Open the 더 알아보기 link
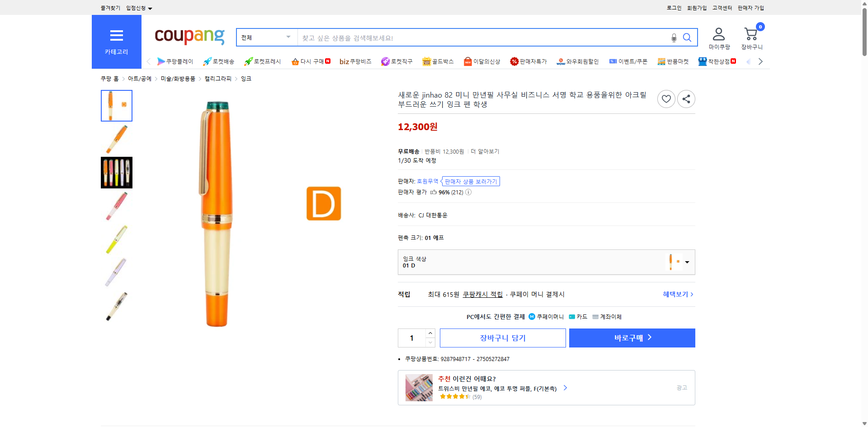This screenshot has width=868, height=427. (x=485, y=151)
